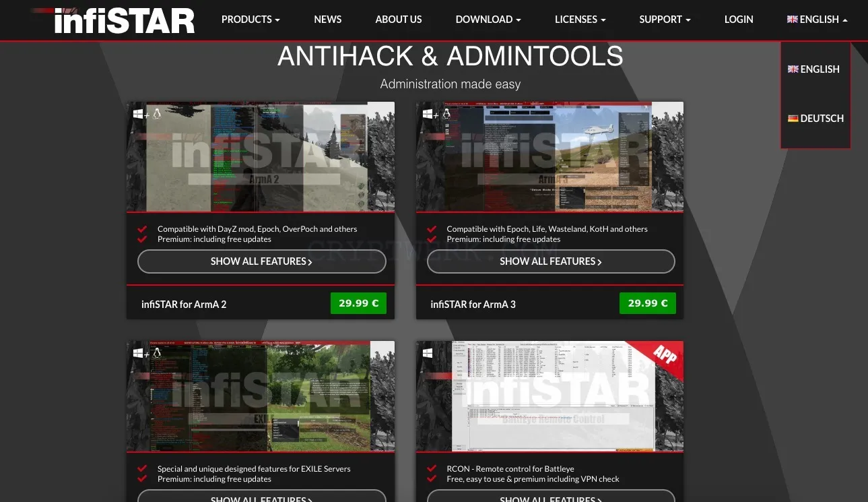Open the PRODUCTS dropdown menu
The width and height of the screenshot is (868, 502).
pos(251,20)
